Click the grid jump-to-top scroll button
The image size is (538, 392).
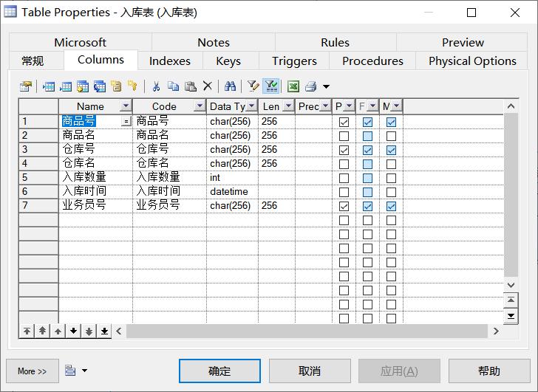[511, 300]
